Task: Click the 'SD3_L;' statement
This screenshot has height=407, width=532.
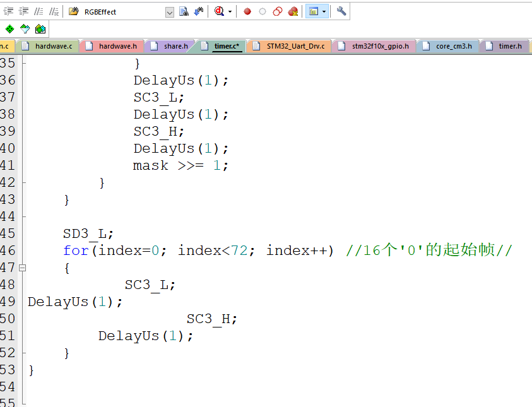Action: [88, 233]
